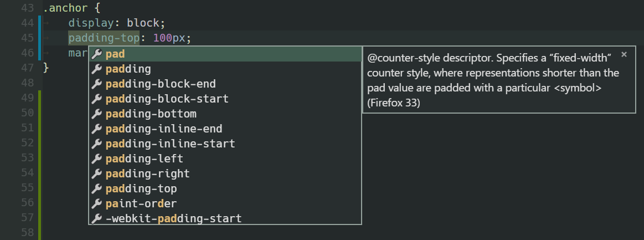Choose 'padding-inline-start' suggestion
644x240 pixels.
click(x=170, y=144)
